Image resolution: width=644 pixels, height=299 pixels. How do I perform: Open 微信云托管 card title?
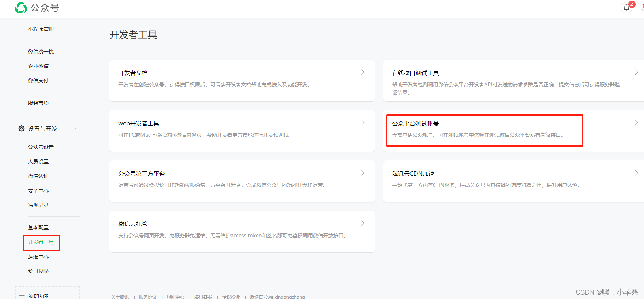tap(133, 224)
